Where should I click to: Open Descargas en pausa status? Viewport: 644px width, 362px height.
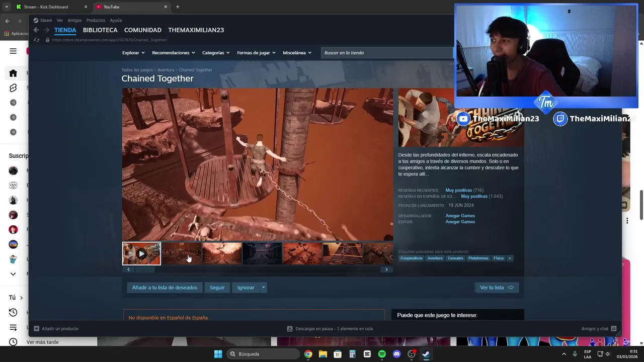tap(330, 329)
